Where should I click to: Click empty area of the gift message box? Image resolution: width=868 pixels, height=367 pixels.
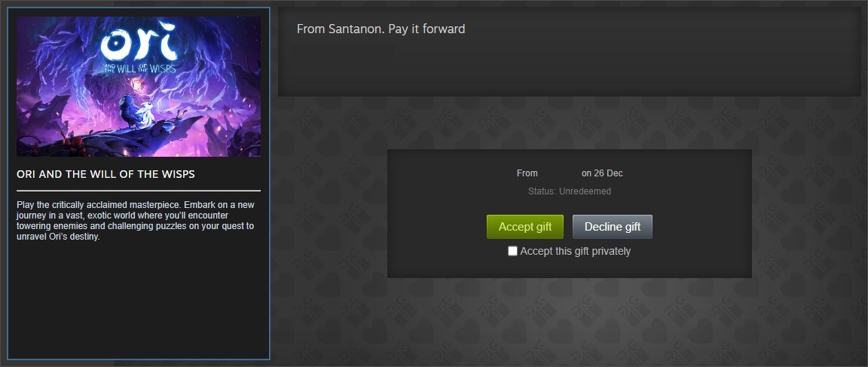[569, 66]
